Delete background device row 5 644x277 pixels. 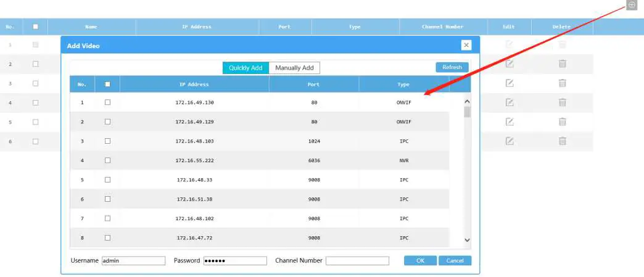coord(563,122)
